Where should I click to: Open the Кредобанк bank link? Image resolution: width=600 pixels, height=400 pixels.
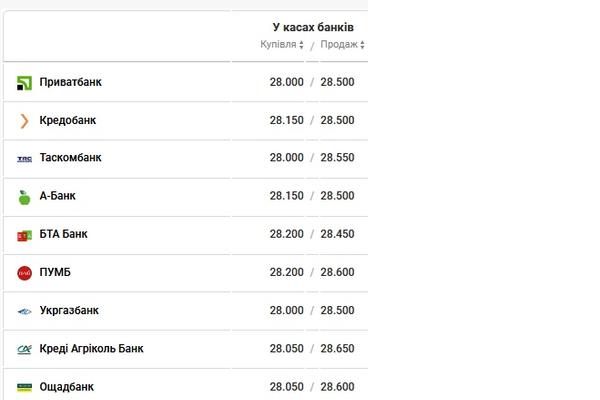68,120
